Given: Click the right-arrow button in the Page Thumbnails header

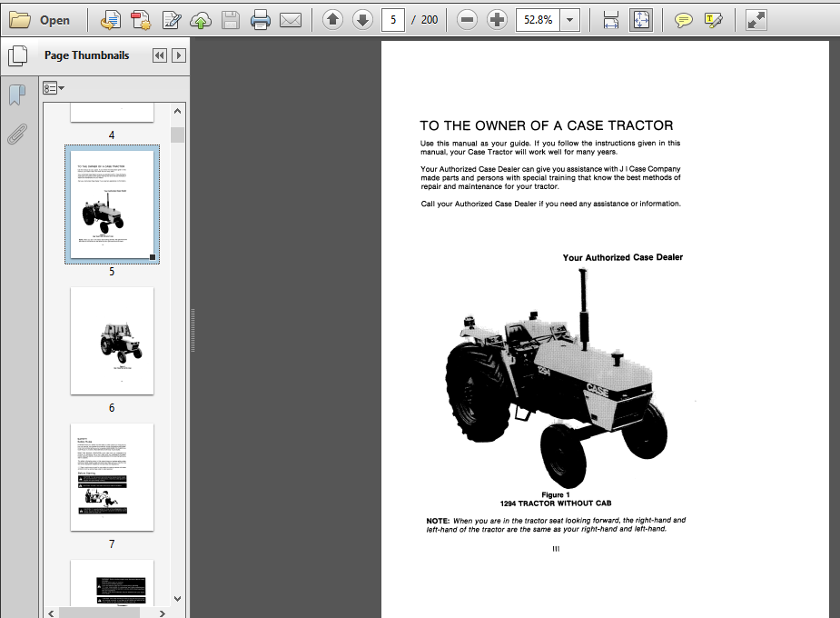Looking at the screenshot, I should click(x=179, y=55).
